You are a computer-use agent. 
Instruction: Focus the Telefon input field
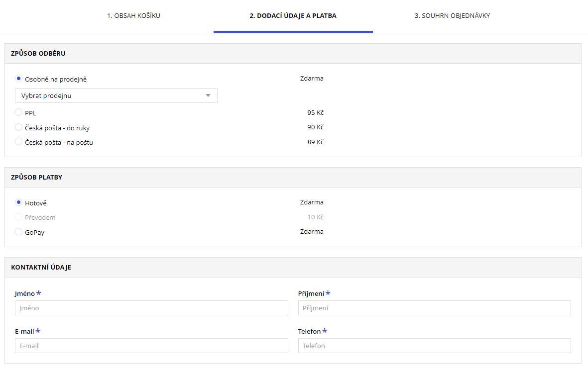pos(434,346)
